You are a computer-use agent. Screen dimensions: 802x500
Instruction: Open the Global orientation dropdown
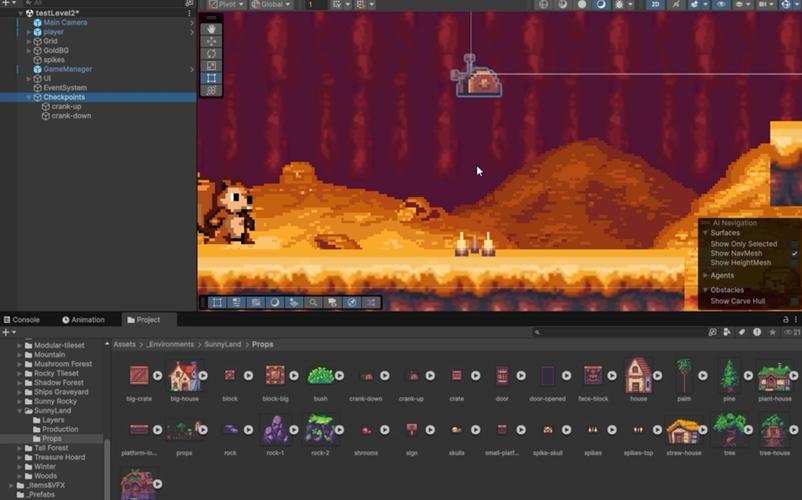tap(271, 5)
